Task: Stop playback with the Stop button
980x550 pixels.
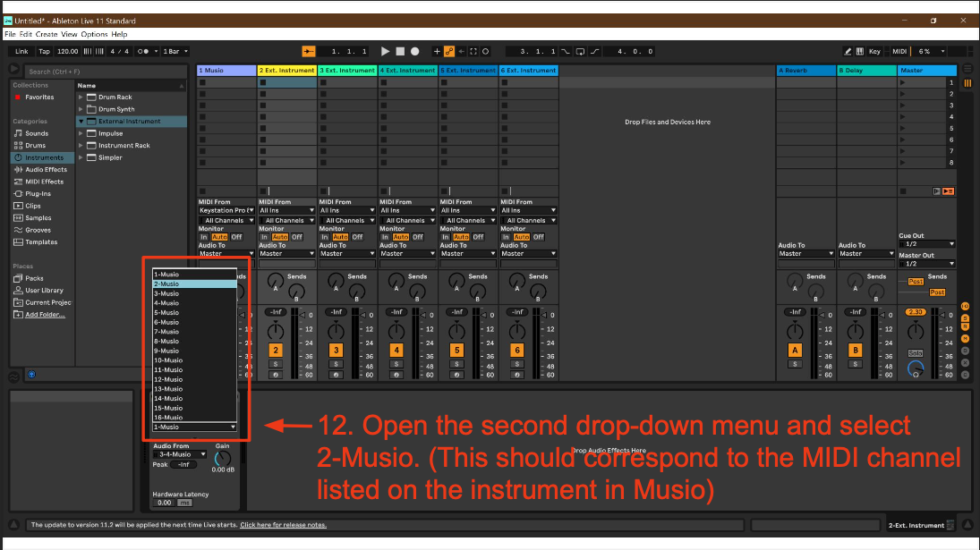Action: point(400,51)
